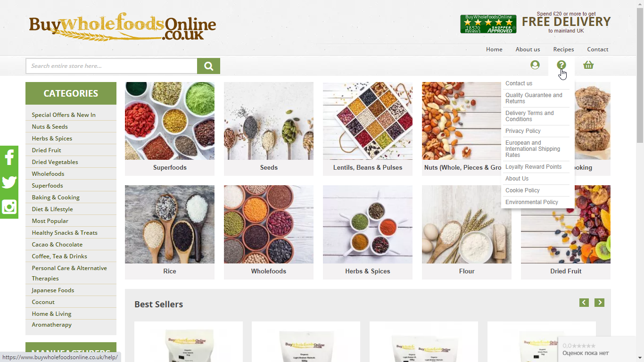
Task: Advance to next Best Sellers slide
Action: coord(599,303)
